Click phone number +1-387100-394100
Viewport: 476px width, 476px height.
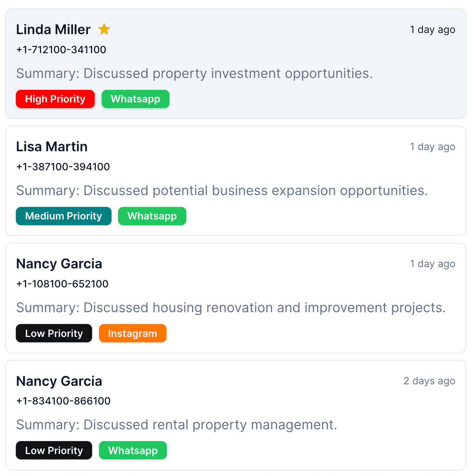tap(63, 167)
